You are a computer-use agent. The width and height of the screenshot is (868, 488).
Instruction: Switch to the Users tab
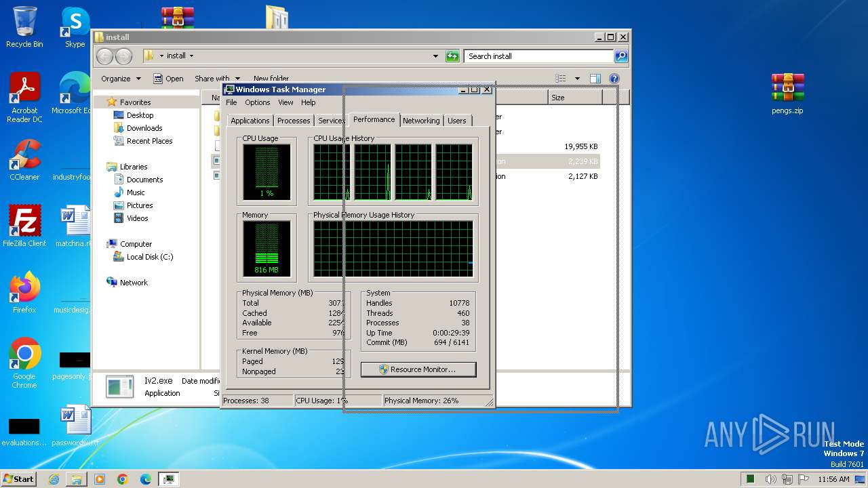pos(457,121)
